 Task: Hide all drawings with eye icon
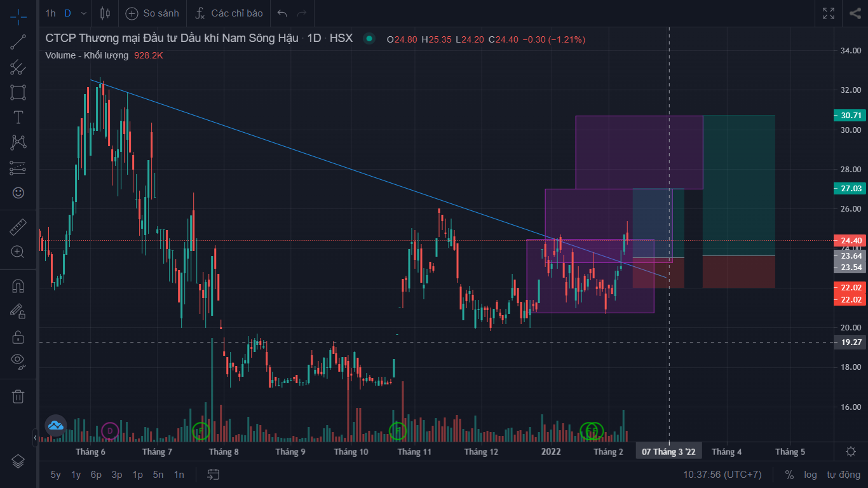click(18, 362)
